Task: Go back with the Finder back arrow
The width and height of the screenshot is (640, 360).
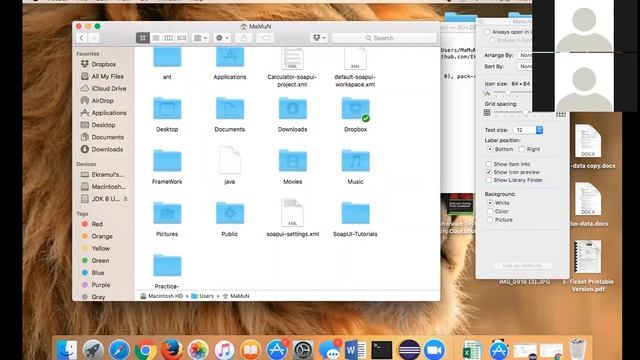Action: tap(82, 38)
